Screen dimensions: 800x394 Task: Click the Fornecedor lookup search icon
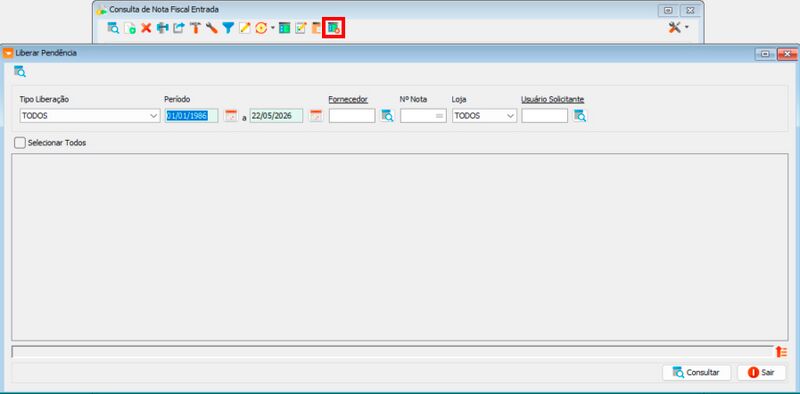[x=387, y=116]
